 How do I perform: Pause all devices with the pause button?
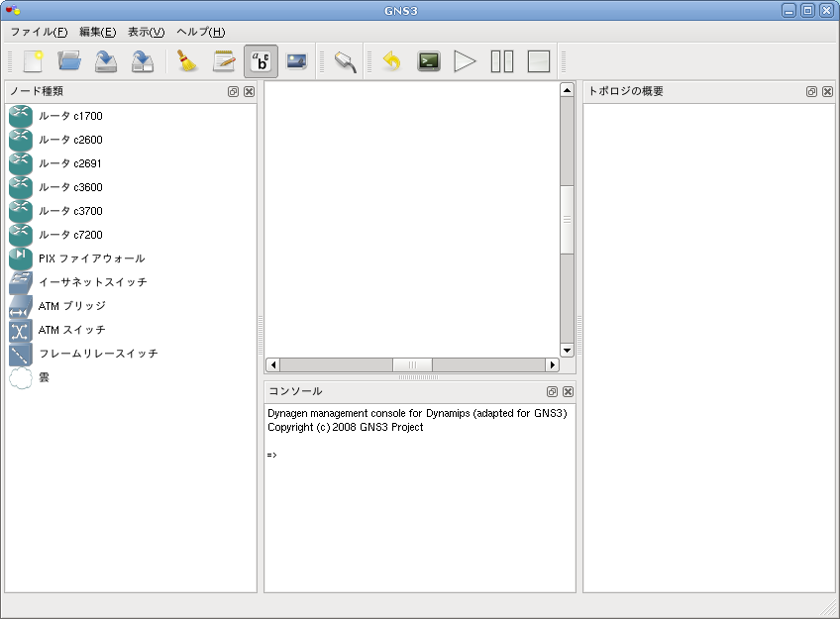pyautogui.click(x=502, y=61)
